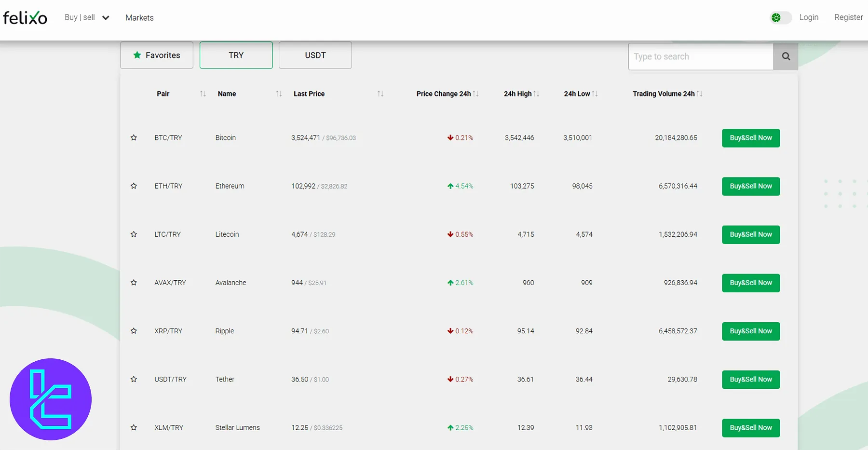This screenshot has height=450, width=868.
Task: Select the AVAX/TRY pair text
Action: coord(170,283)
